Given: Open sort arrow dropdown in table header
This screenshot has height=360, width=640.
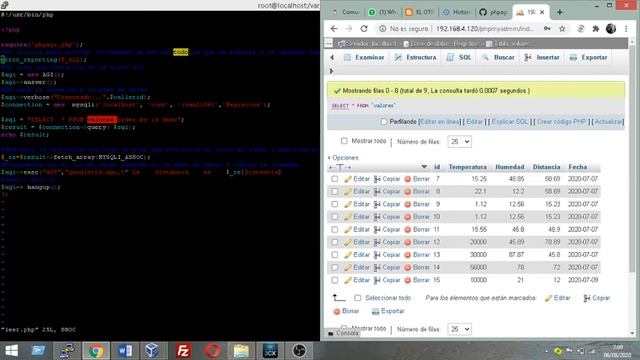Looking at the screenshot, I should (424, 167).
